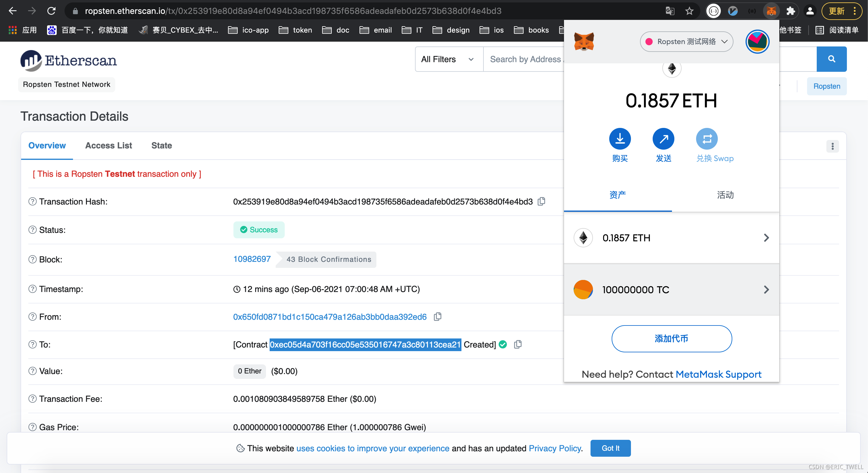Viewport: 868px width, 473px height.
Task: Open the 100000000 TC token details
Action: point(671,290)
